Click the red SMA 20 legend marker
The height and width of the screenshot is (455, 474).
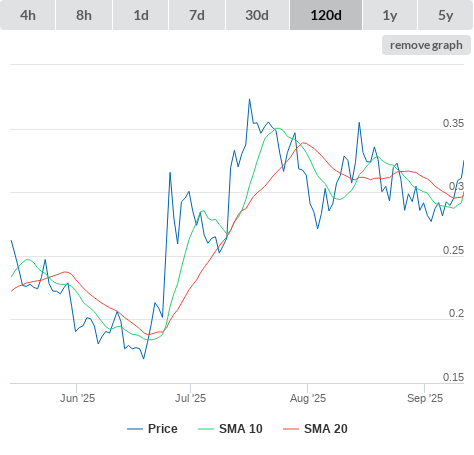point(291,429)
